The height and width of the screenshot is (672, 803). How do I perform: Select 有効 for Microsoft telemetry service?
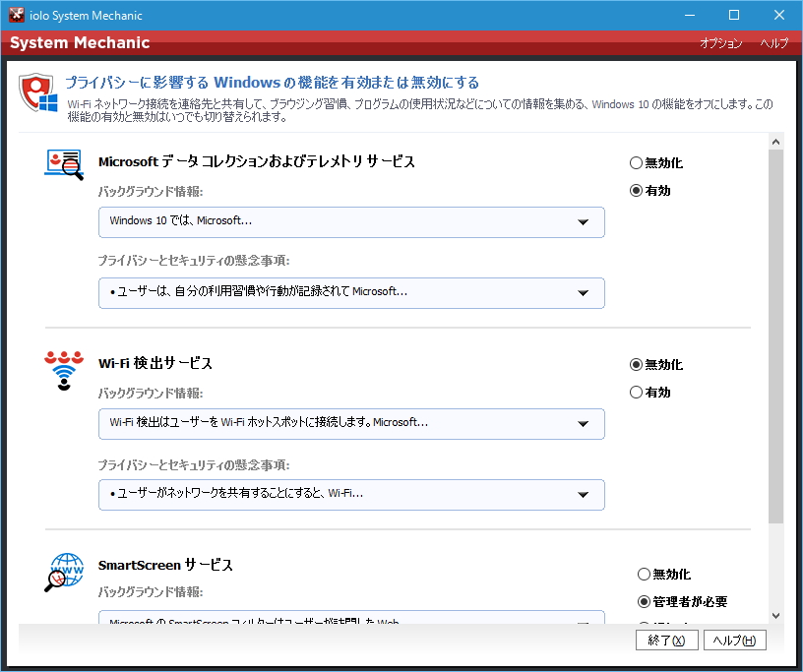(649, 191)
